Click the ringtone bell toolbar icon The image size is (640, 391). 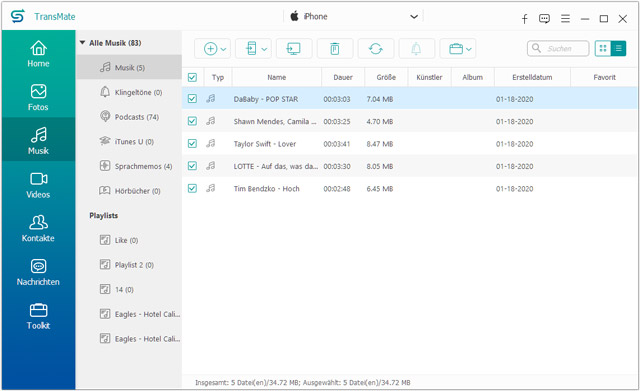[416, 49]
